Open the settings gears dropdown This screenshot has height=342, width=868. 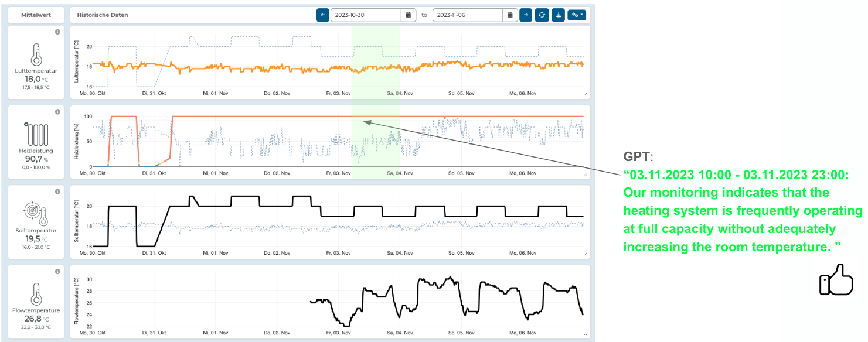coord(577,15)
